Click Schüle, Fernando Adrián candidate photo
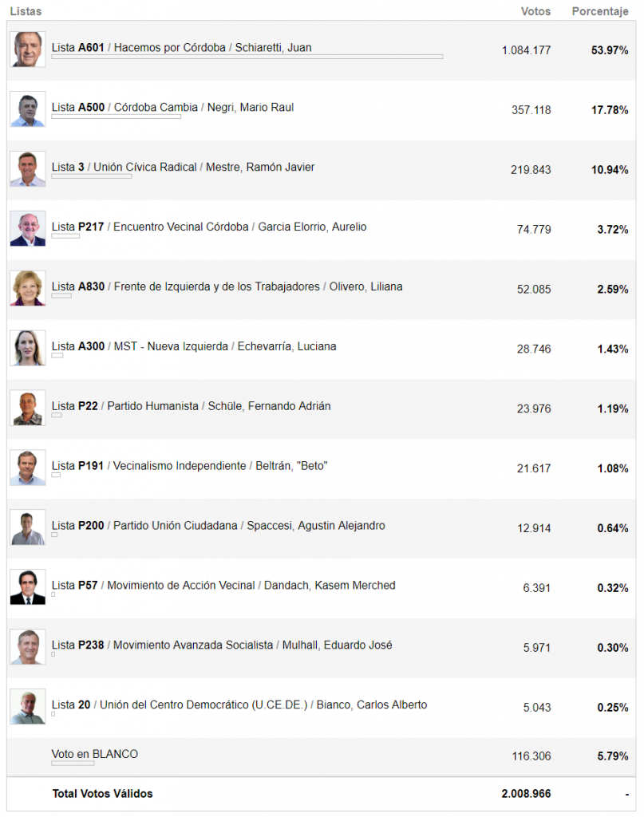The height and width of the screenshot is (817, 644). 28,408
